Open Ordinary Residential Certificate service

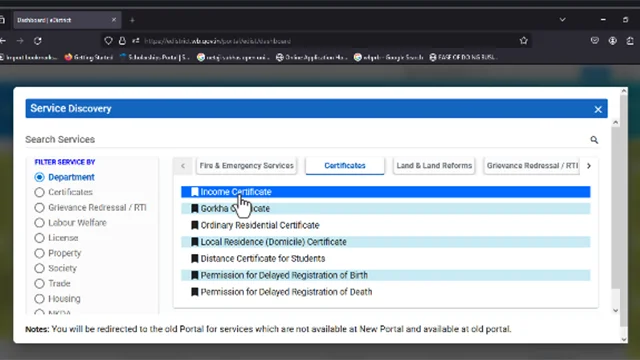(x=386, y=225)
